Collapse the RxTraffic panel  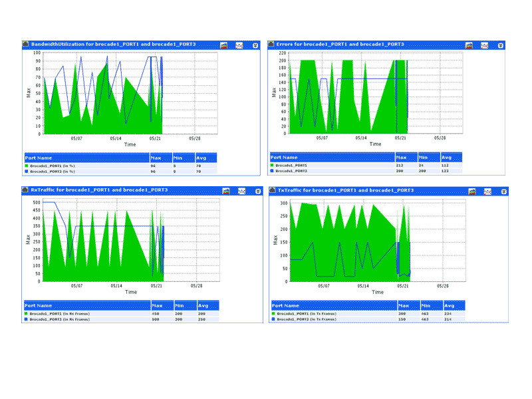tap(258, 192)
